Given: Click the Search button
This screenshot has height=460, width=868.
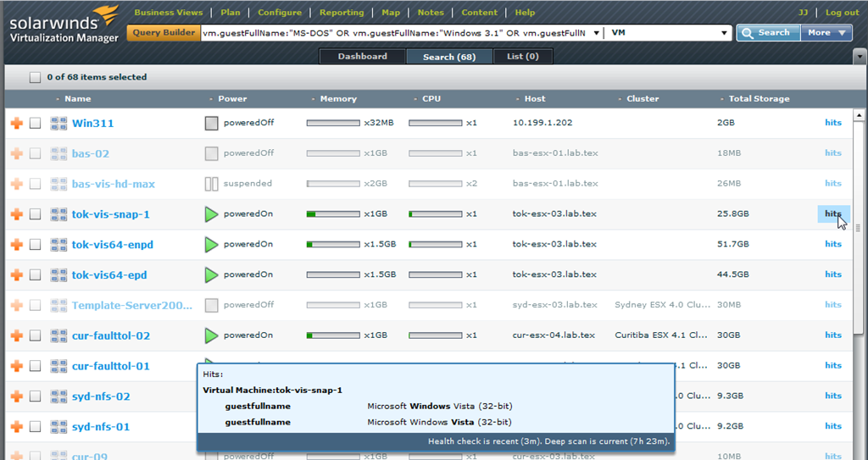Looking at the screenshot, I should pyautogui.click(x=768, y=33).
